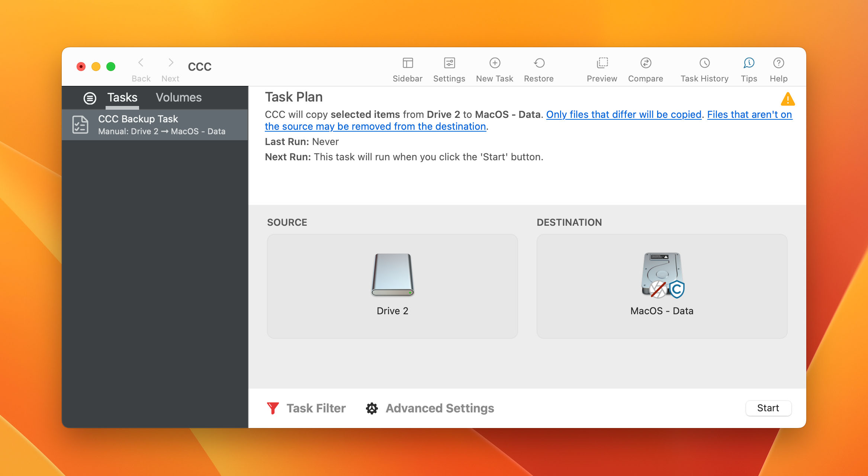This screenshot has width=868, height=476.
Task: Create a New Task from toolbar
Action: click(495, 63)
